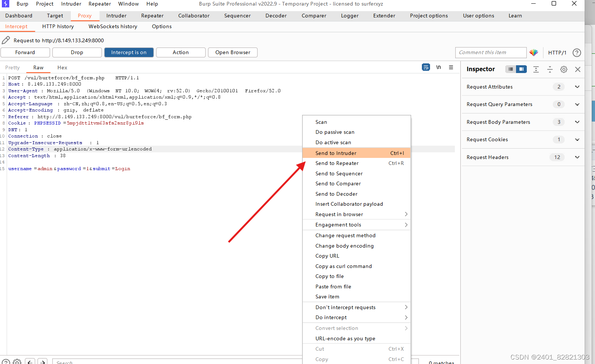595x364 pixels.
Task: Close the Inspector panel
Action: click(x=578, y=69)
